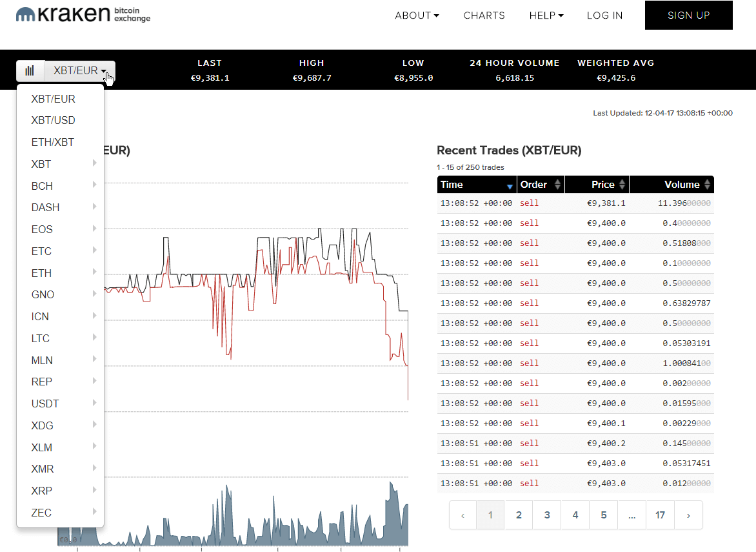Screen dimensions: 756x552
Task: Click the pagination ellipsis
Action: (x=632, y=515)
